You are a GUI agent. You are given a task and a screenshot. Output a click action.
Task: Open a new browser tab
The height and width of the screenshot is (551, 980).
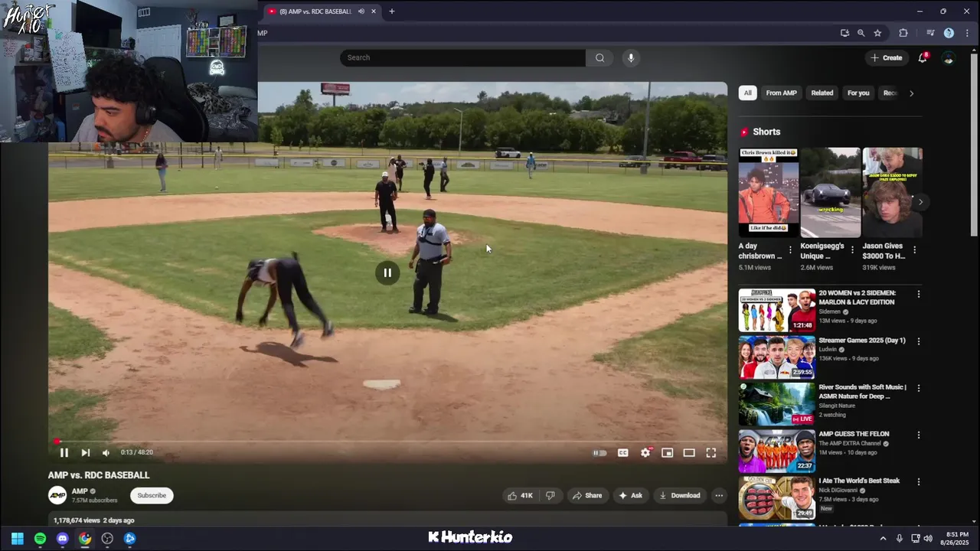(x=391, y=11)
